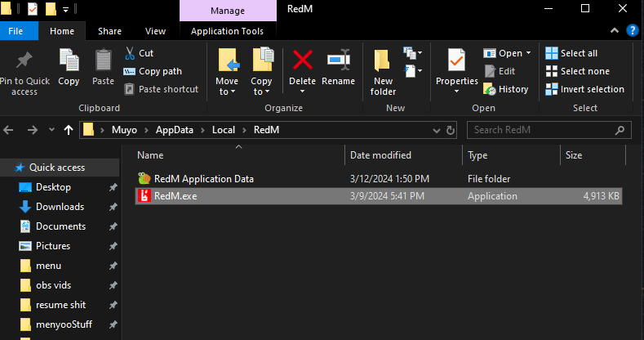
Task: Click the RedM.exe red application icon
Action: click(x=144, y=195)
